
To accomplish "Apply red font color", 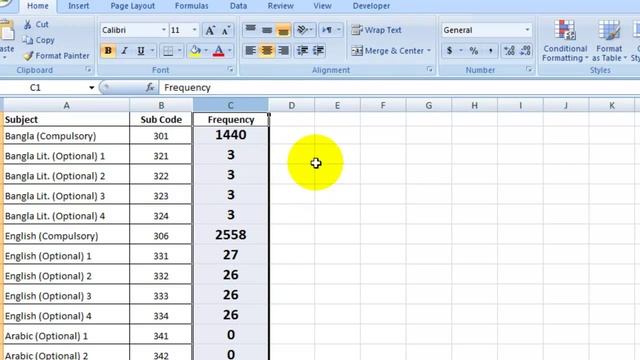I will click(219, 51).
